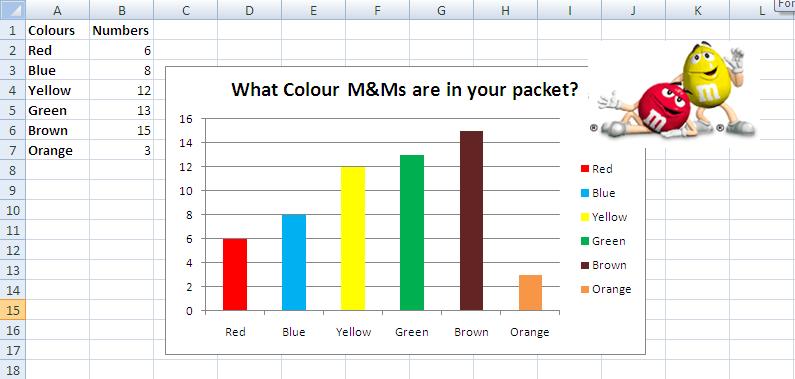Select the M&M characters picture

coord(674,94)
